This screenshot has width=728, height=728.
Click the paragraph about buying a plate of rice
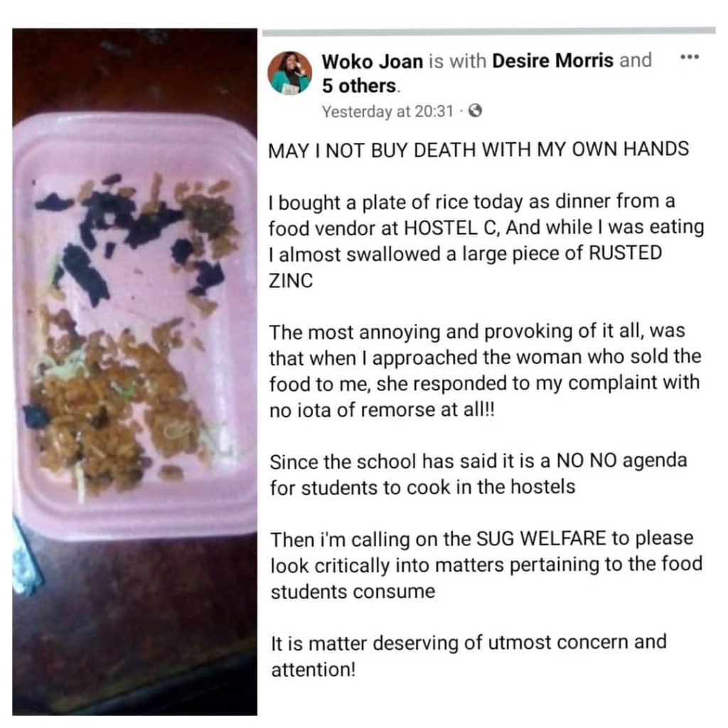click(x=486, y=241)
